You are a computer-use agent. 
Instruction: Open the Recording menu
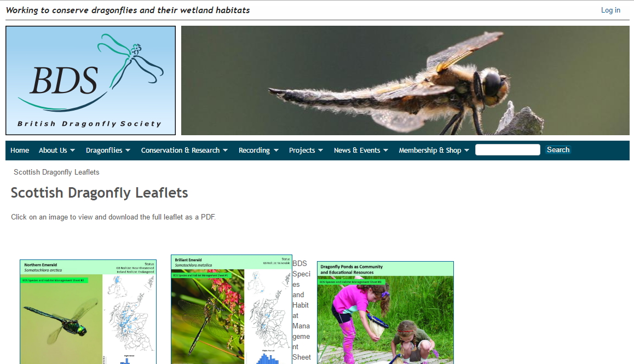254,150
